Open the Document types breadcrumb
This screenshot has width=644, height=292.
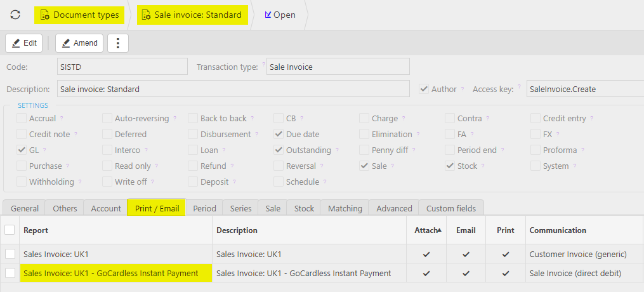click(x=79, y=15)
